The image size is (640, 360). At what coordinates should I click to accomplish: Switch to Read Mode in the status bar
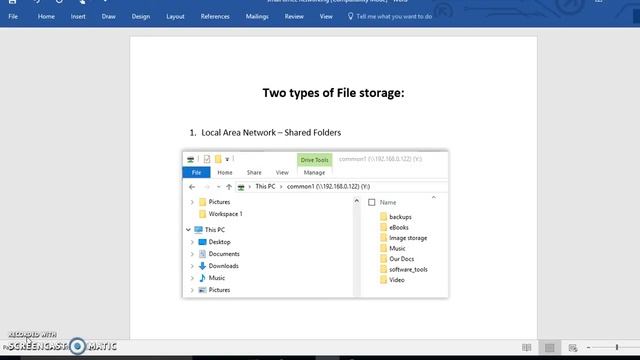pyautogui.click(x=527, y=348)
